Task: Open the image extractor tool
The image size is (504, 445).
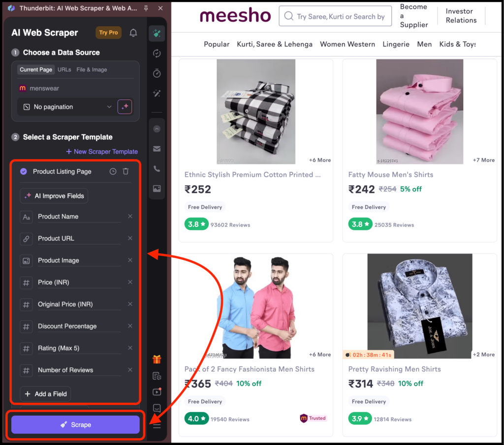Action: coord(157,189)
